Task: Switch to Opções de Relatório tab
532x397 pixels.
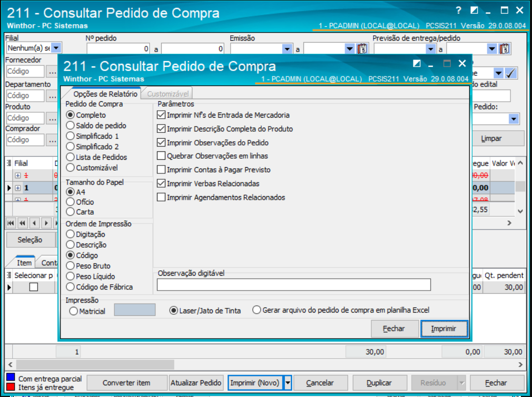Action: tap(105, 94)
